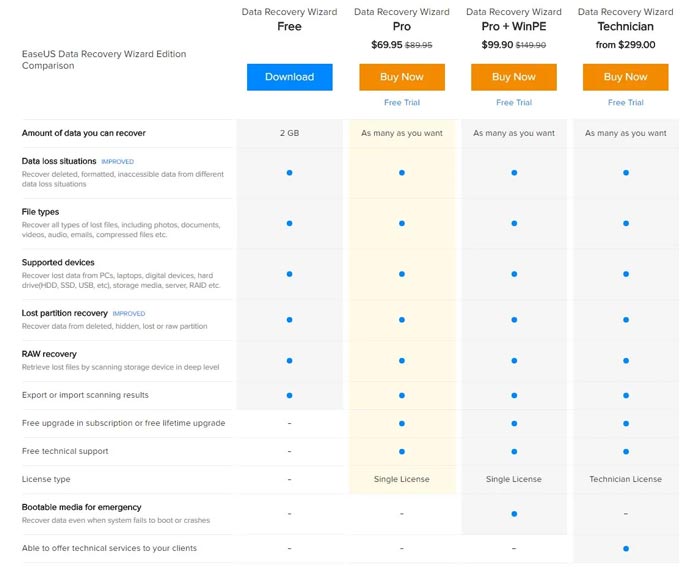The height and width of the screenshot is (567, 700).
Task: Click RAW recovery dot in Free column
Action: coord(289,360)
